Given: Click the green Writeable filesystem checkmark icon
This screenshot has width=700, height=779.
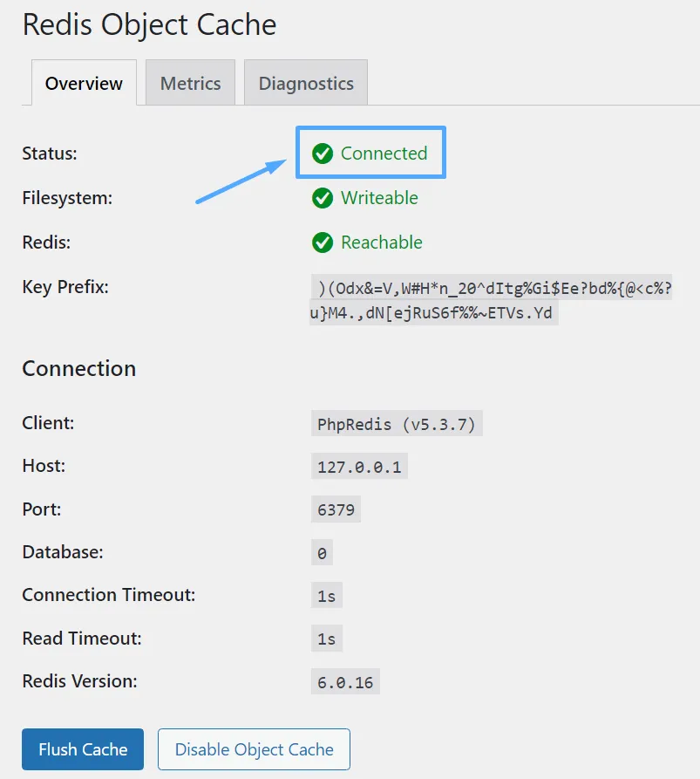Looking at the screenshot, I should [x=323, y=199].
